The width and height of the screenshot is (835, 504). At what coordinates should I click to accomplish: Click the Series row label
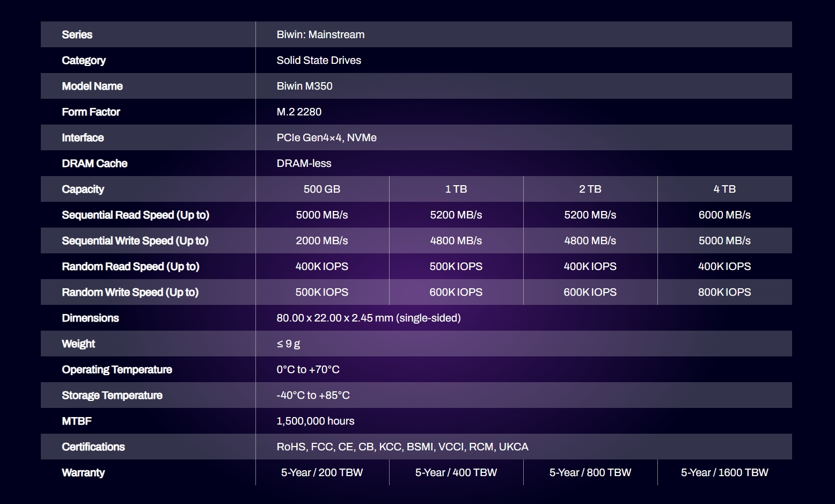pyautogui.click(x=77, y=34)
